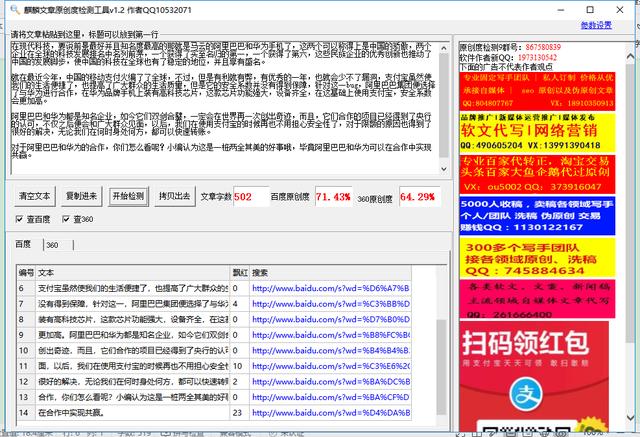Open Baidu search link in row 8
Image resolution: width=640 pixels, height=437 pixels.
tap(331, 319)
